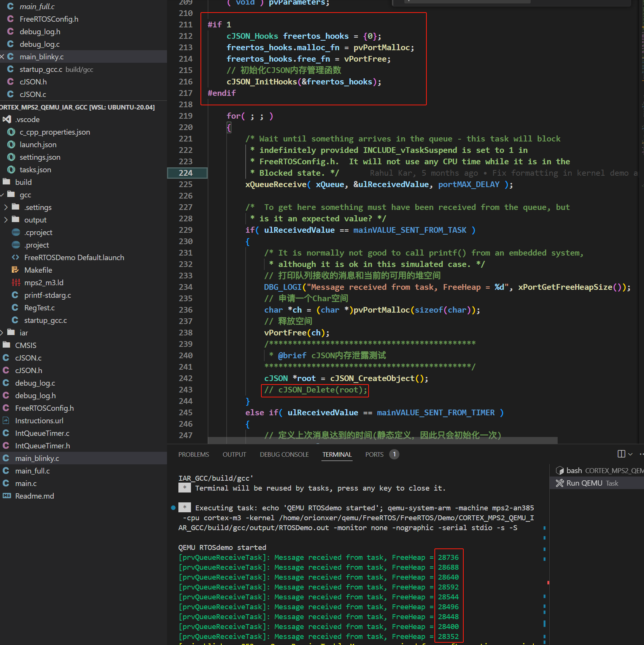Click the CMSIS folder icon
The image size is (644, 645).
click(7, 345)
